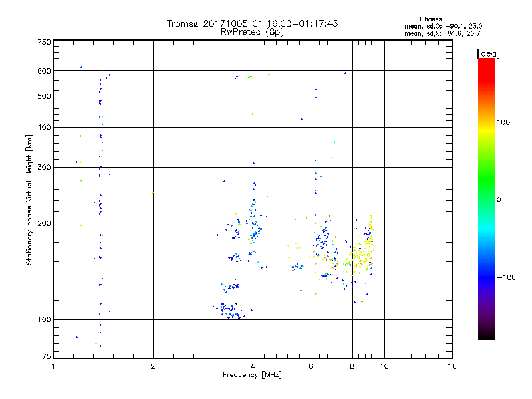
Task: Click the x-axis '16' tick label
Action: [452, 366]
